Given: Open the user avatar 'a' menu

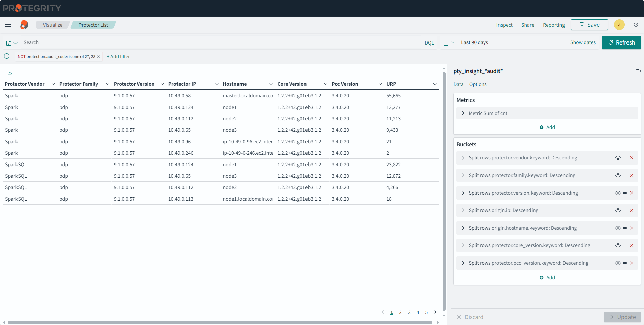Looking at the screenshot, I should 619,25.
